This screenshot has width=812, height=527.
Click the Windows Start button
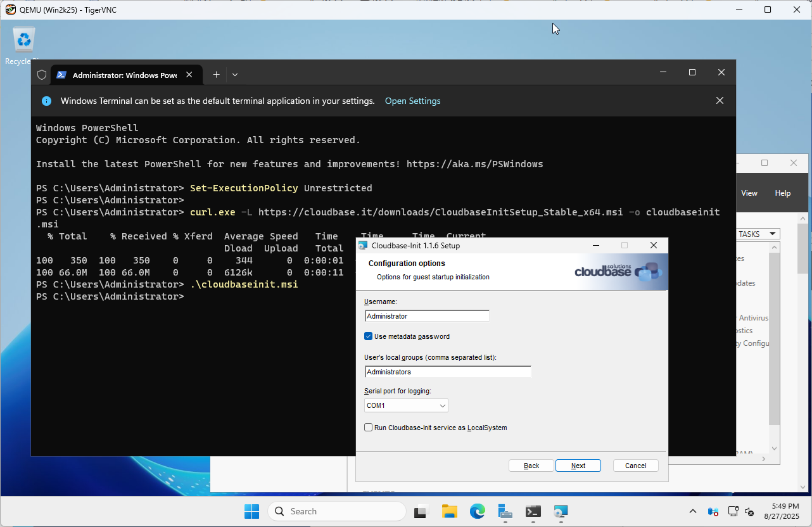click(251, 511)
